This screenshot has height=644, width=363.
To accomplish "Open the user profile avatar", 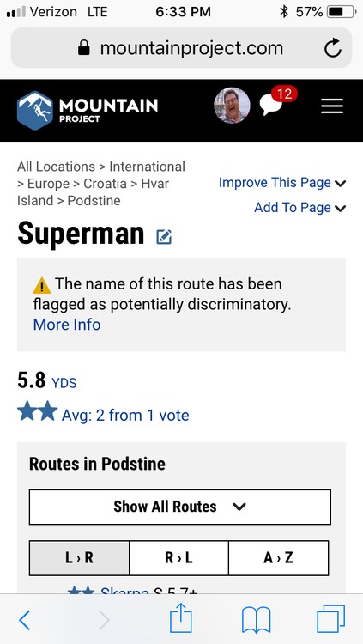I will pyautogui.click(x=232, y=105).
